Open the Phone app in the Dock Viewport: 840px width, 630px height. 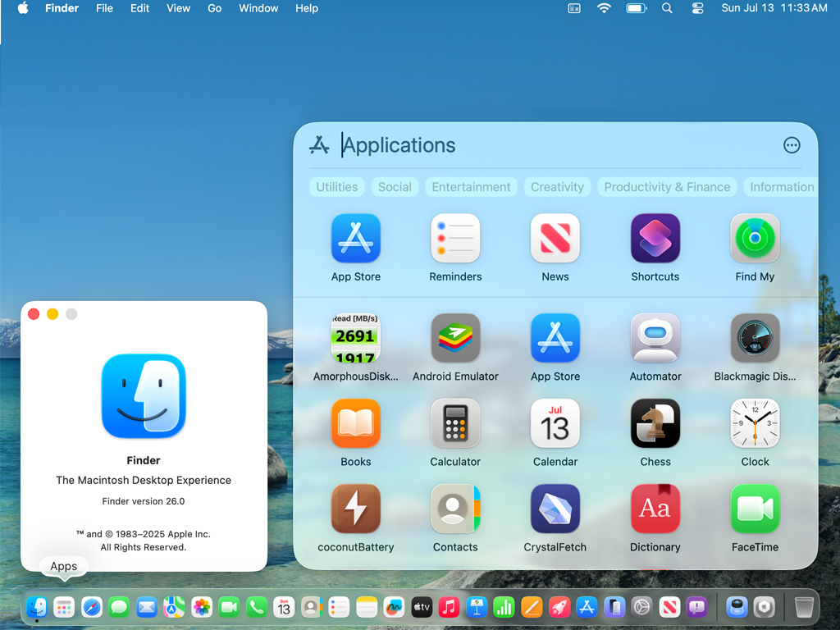(x=257, y=607)
